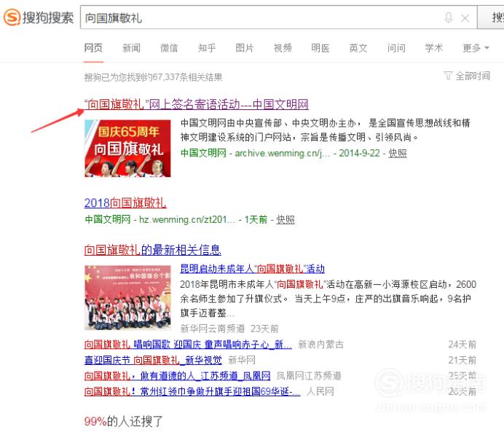Open 向国旗敬礼 唱响国歌 迎国庆 news link
The width and height of the screenshot is (504, 432).
188,345
